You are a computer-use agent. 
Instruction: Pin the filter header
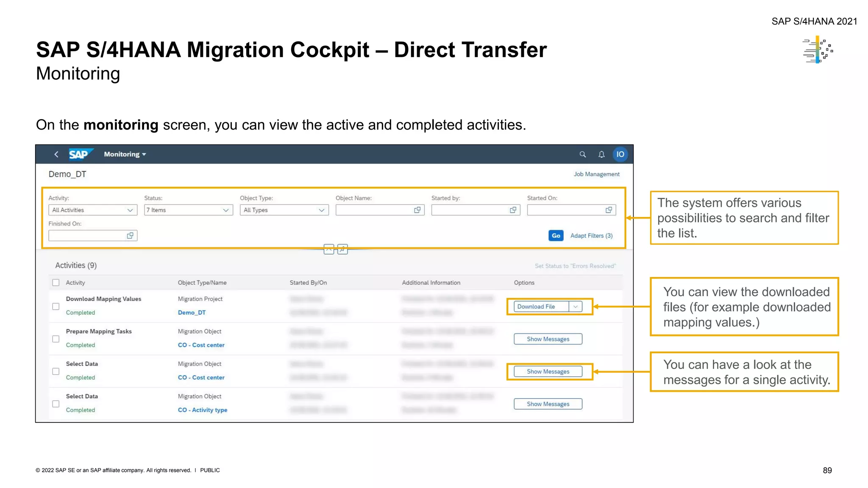[x=342, y=249]
